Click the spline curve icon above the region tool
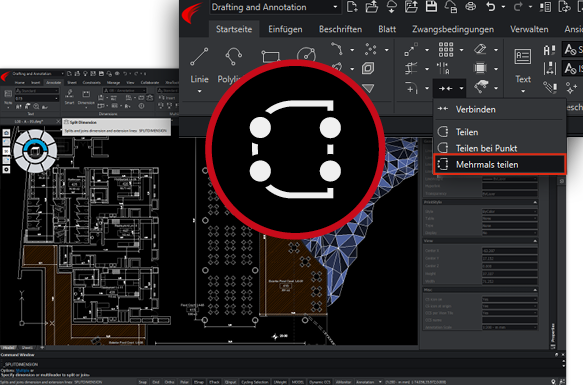This screenshot has width=583, height=385. pyautogui.click(x=336, y=48)
